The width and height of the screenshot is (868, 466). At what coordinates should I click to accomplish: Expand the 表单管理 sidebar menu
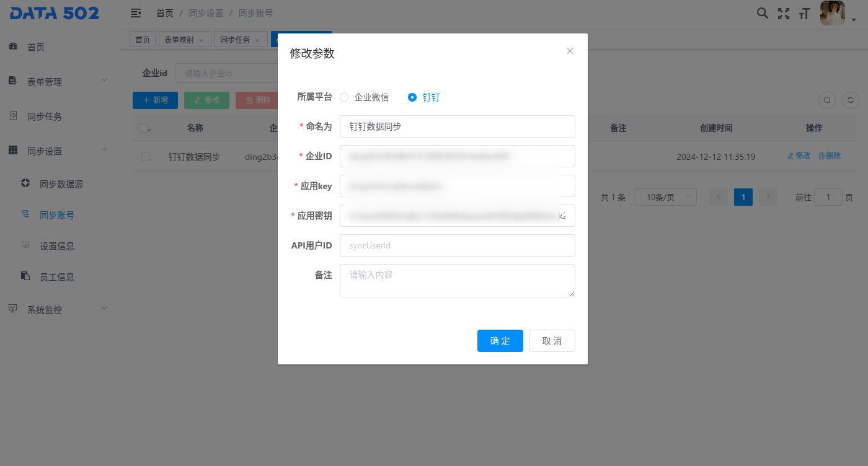60,82
